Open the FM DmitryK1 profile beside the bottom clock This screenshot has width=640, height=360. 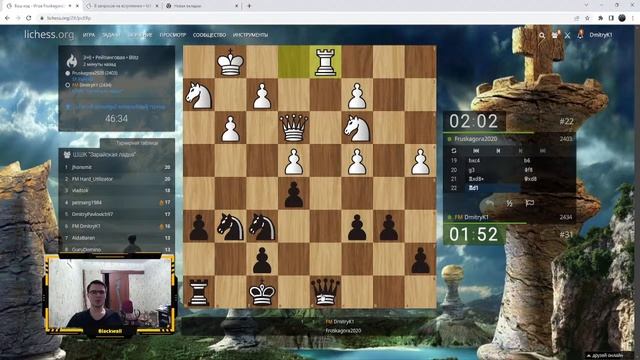[x=471, y=217]
